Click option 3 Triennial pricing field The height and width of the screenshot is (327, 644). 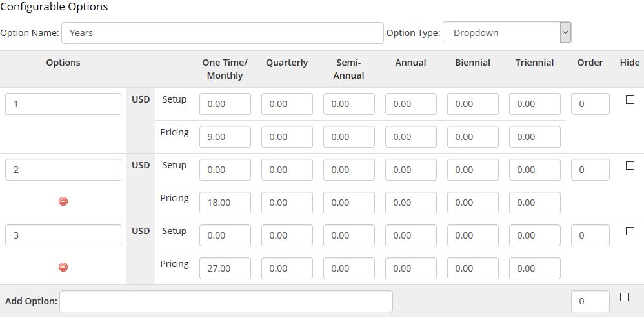pyautogui.click(x=535, y=268)
